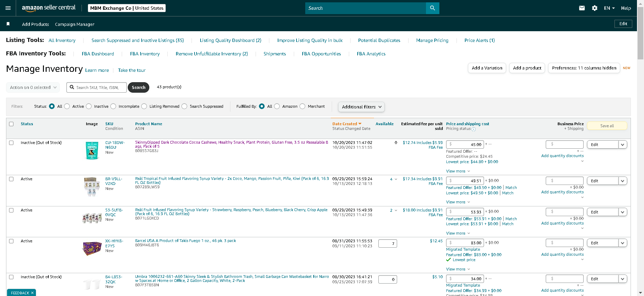This screenshot has height=296, width=644.
Task: Click the Edit button in top bar
Action: (x=623, y=24)
